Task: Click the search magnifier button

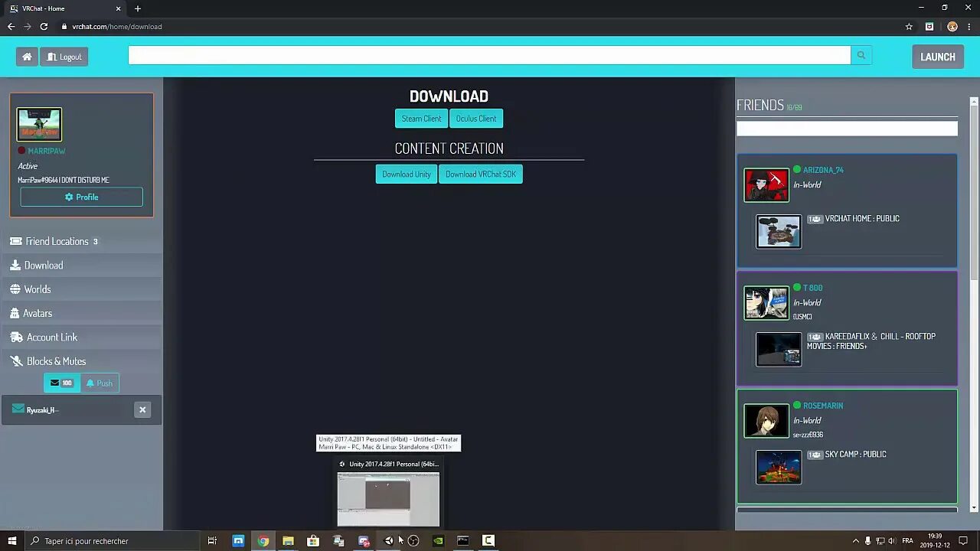Action: 861,55
